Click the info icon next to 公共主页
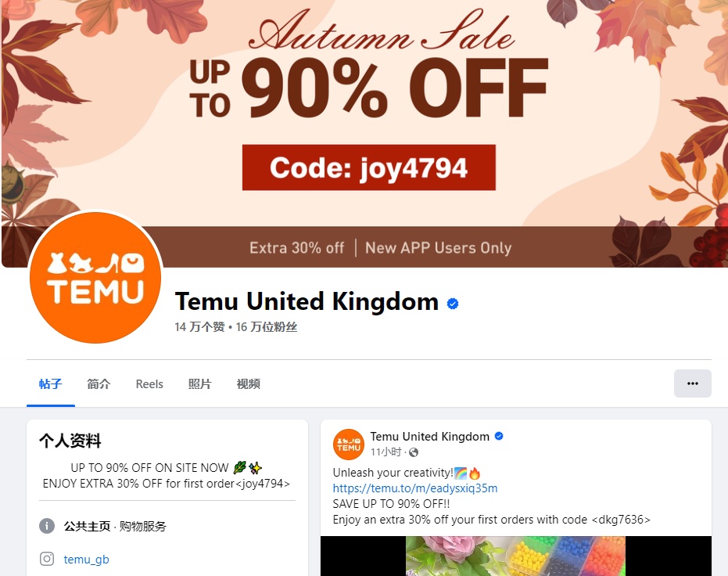 click(47, 526)
